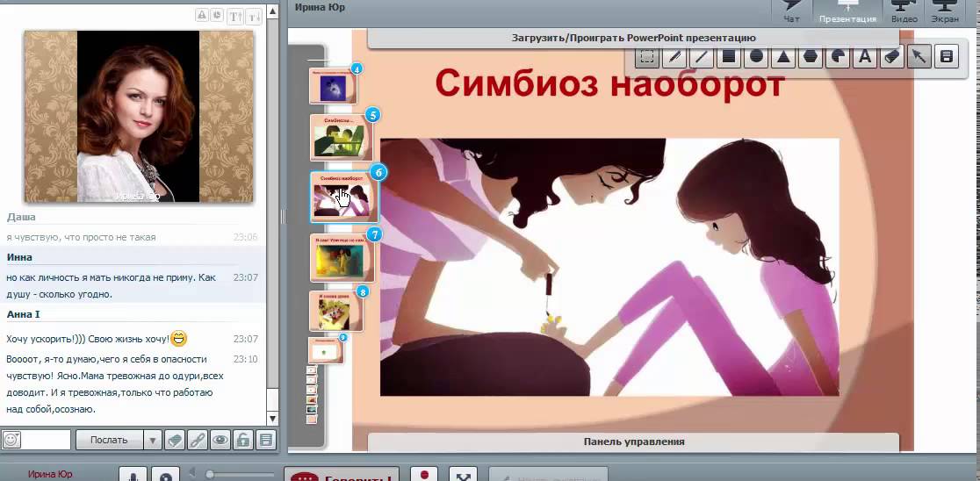
Task: Open slide thumbnail number 5
Action: tap(342, 138)
